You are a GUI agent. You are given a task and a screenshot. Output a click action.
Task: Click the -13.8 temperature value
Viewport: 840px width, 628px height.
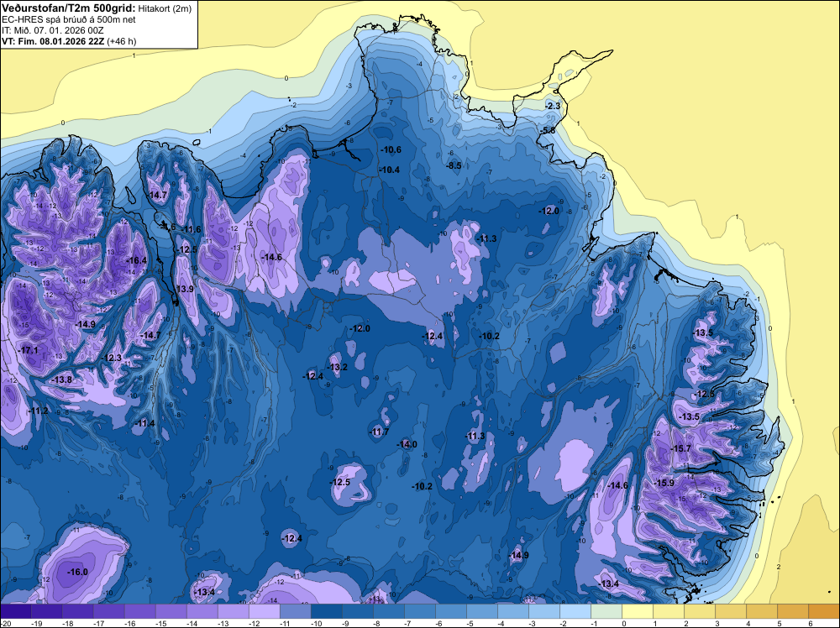tap(61, 379)
